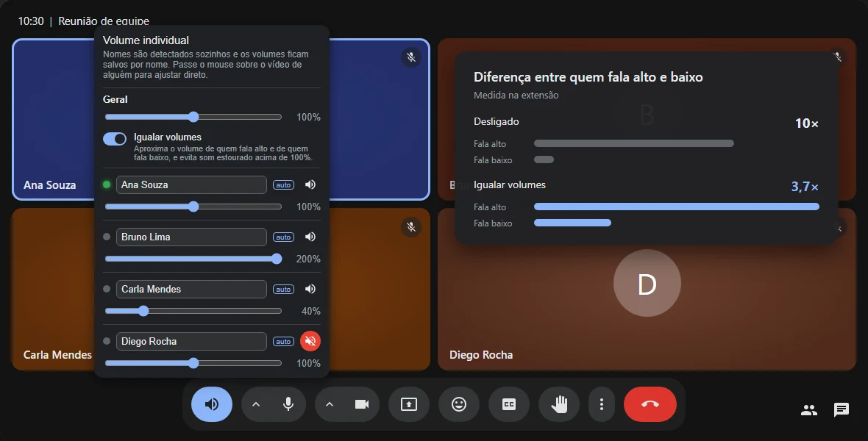Screen dimensions: 868x441
Task: Edit the Diego Rocha name field
Action: tap(191, 341)
